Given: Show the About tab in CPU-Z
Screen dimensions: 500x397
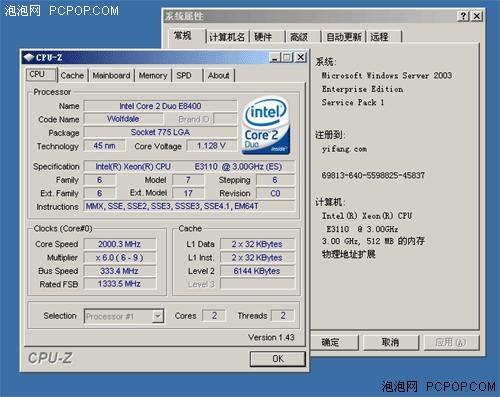Looking at the screenshot, I should click(219, 75).
